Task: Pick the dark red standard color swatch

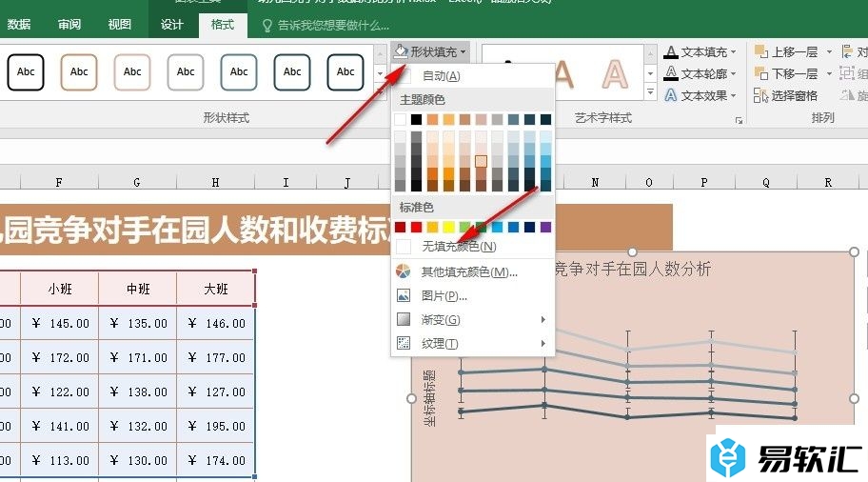Action: point(401,227)
